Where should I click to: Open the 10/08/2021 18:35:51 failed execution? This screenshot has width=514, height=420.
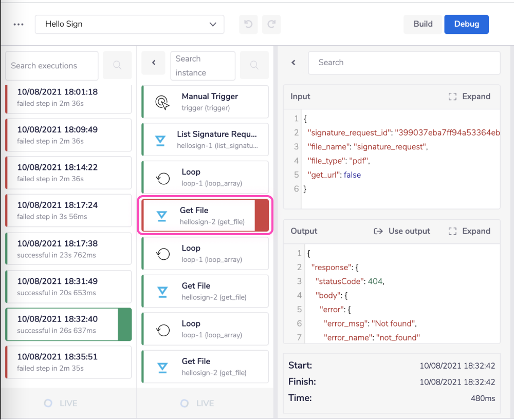[68, 361]
